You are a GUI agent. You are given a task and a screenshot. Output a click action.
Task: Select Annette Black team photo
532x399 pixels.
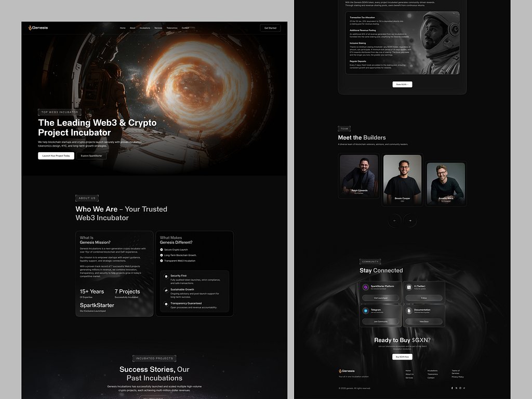tap(446, 183)
